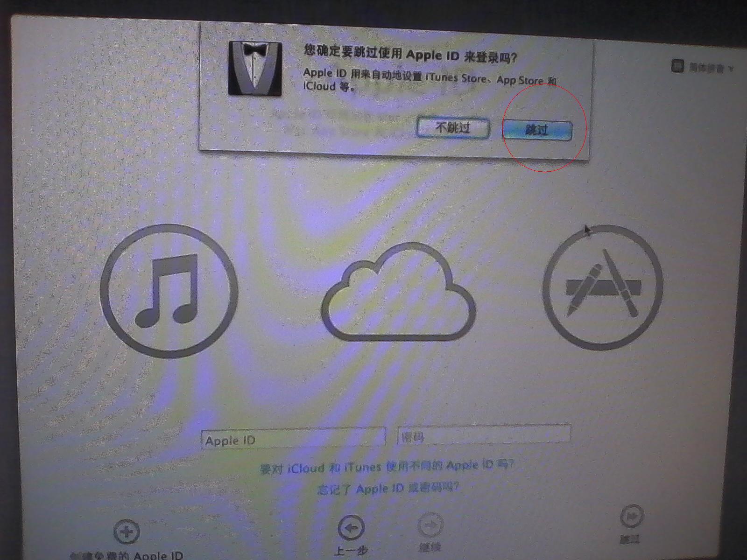Go back with the 上一步 arrow icon
This screenshot has height=560, width=747.
click(351, 527)
